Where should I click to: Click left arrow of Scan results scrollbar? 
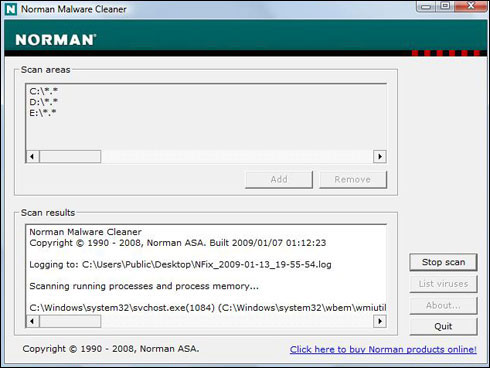[32, 321]
